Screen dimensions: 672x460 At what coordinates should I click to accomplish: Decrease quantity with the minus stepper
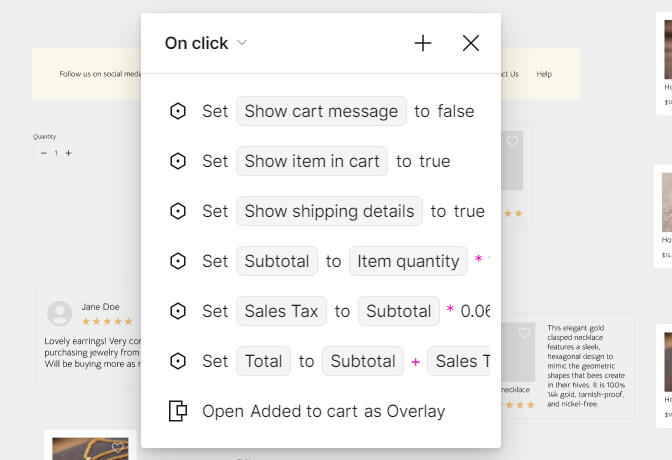click(x=43, y=153)
